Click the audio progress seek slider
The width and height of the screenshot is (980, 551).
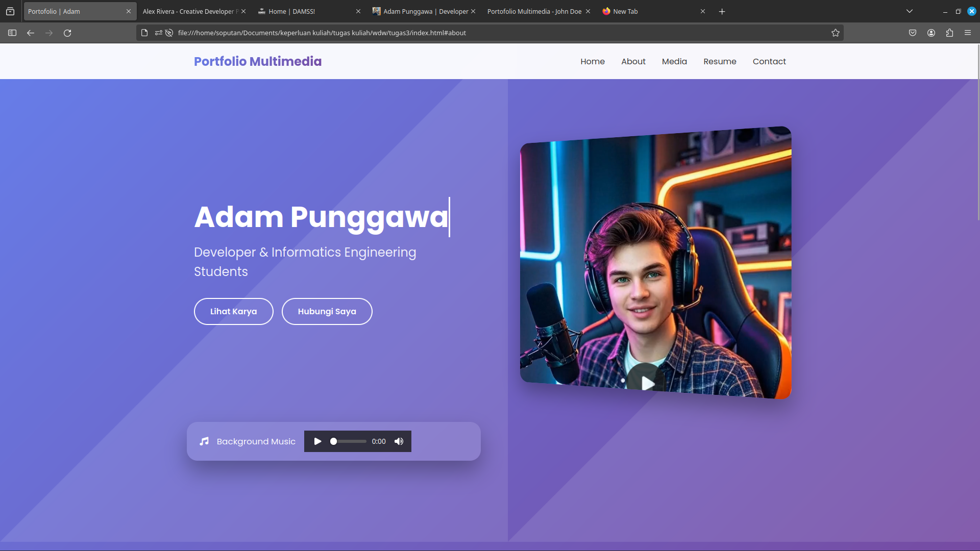(349, 441)
